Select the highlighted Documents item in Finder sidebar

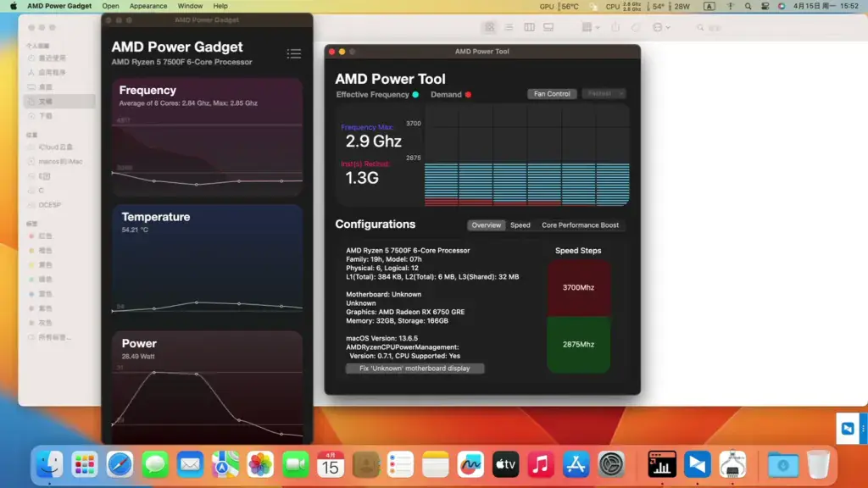tap(60, 102)
